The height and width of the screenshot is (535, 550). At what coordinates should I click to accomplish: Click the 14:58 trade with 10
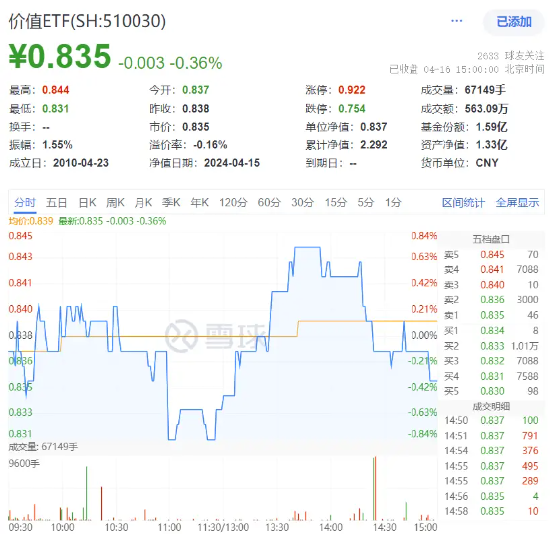coord(491,511)
